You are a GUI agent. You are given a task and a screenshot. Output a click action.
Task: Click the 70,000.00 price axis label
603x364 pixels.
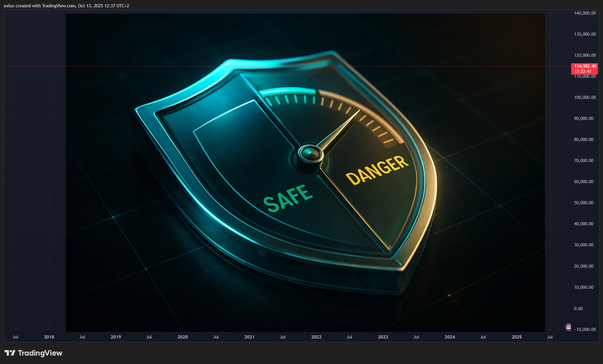pos(584,160)
